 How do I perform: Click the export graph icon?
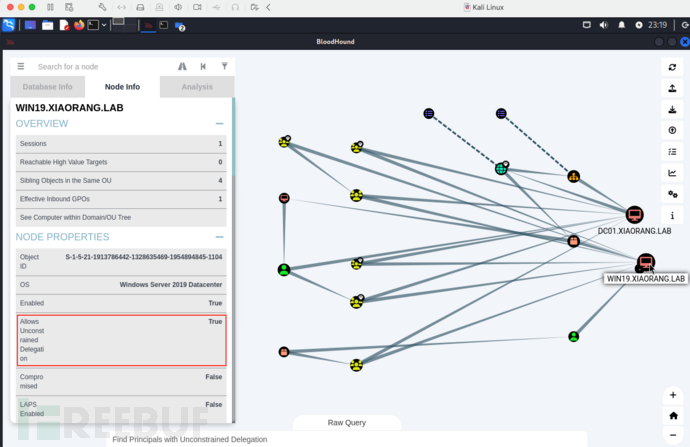[672, 88]
